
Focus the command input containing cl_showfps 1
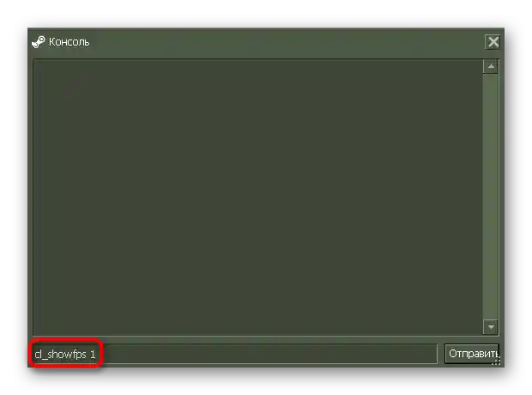tap(235, 354)
